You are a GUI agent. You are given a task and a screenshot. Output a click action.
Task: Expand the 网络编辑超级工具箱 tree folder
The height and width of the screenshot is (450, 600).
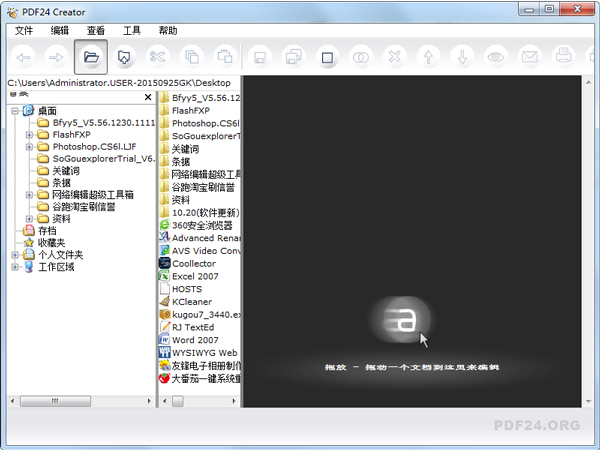coord(29,195)
